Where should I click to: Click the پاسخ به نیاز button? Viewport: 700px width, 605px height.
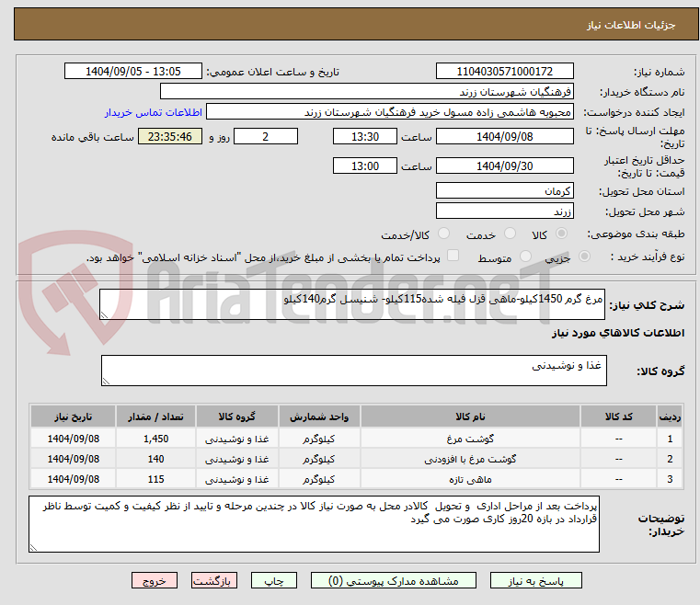click(535, 580)
